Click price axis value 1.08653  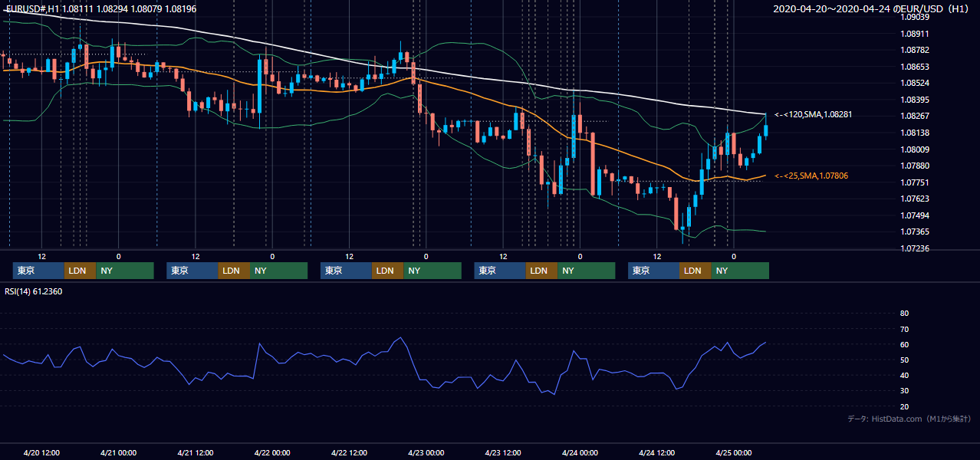(x=914, y=67)
